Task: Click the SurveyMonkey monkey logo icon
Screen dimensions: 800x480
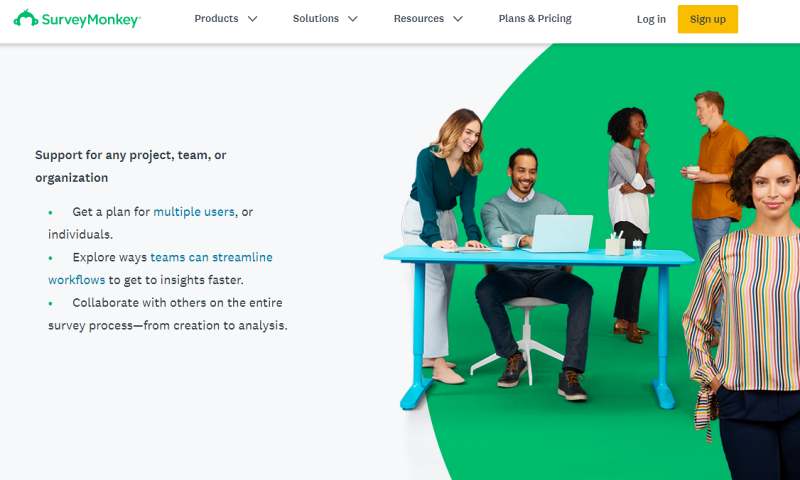Action: [x=26, y=18]
